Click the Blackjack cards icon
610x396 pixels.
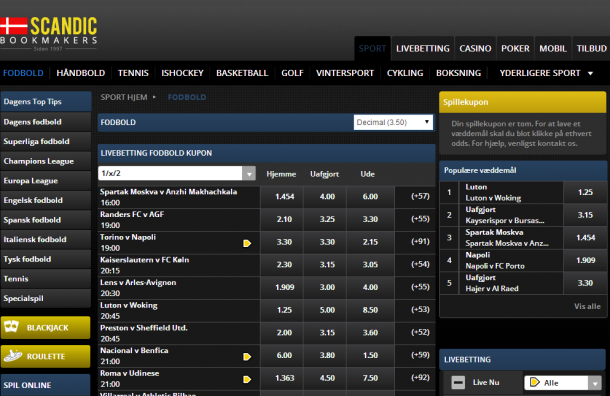tap(11, 327)
